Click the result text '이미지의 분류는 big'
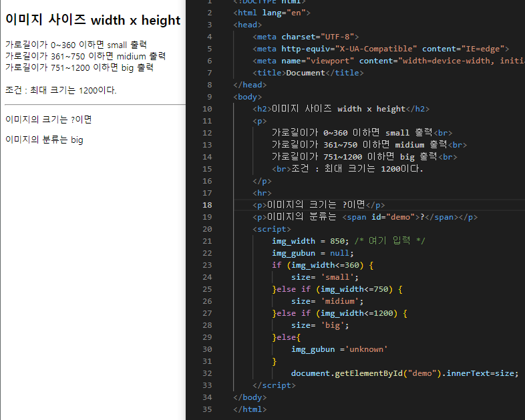Screen dimensions: 525x420 [x=44, y=140]
